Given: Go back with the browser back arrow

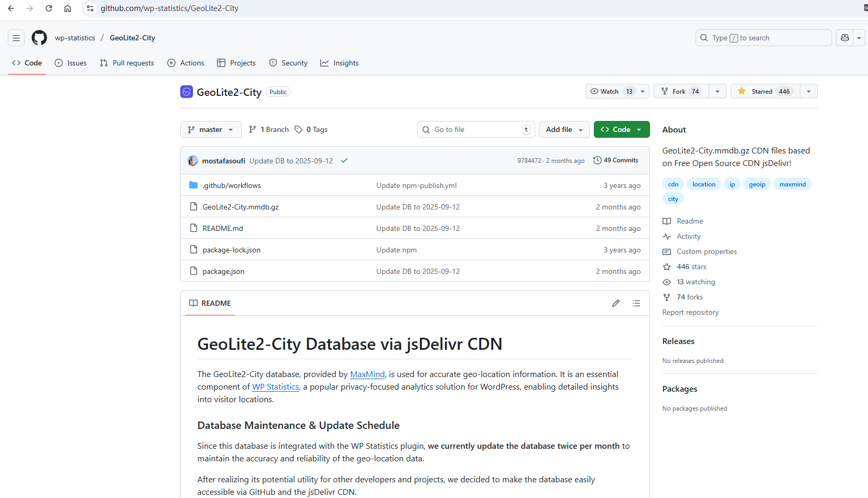Looking at the screenshot, I should click(x=11, y=8).
